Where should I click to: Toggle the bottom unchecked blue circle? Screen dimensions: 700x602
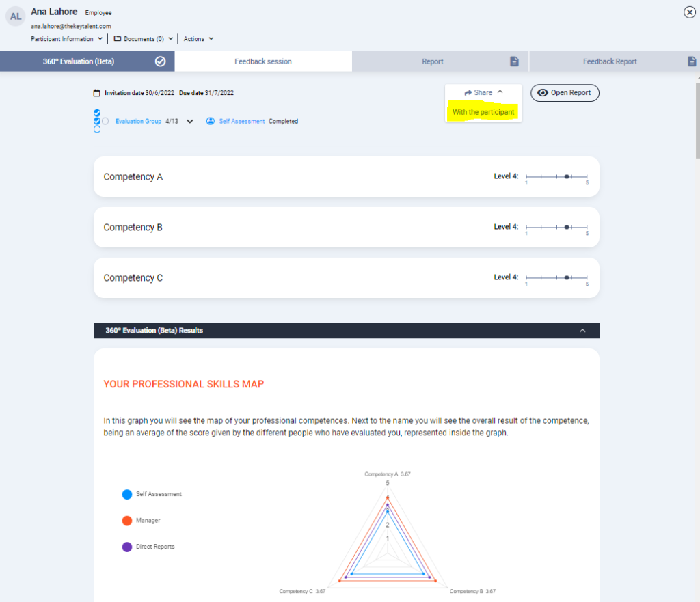pyautogui.click(x=97, y=129)
